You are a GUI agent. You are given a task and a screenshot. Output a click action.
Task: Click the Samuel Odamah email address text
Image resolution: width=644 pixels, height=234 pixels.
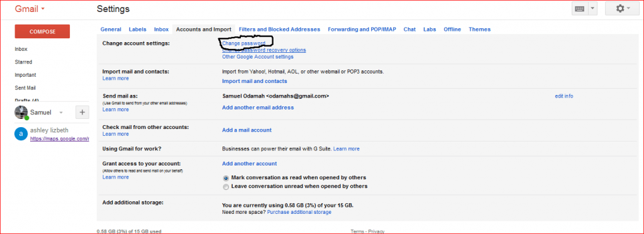(275, 96)
